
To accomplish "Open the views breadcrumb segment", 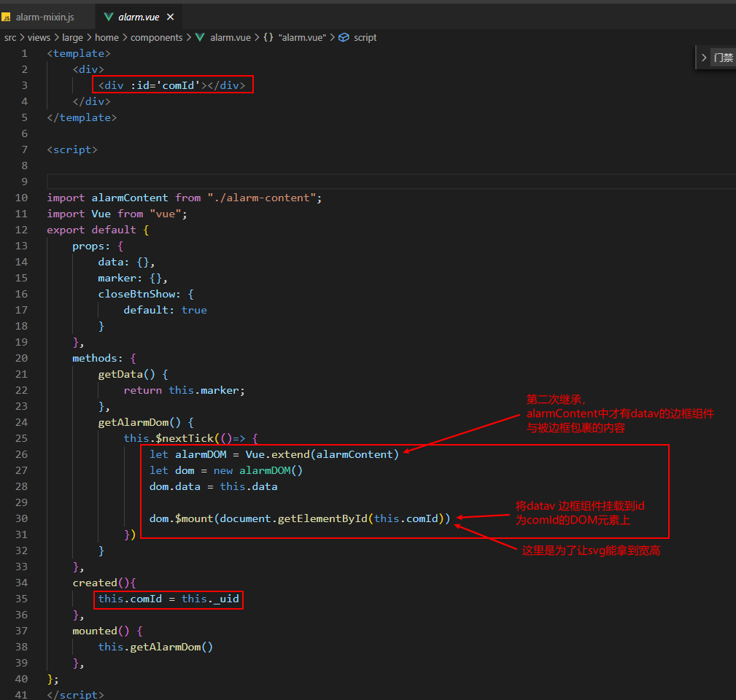I will pyautogui.click(x=39, y=37).
